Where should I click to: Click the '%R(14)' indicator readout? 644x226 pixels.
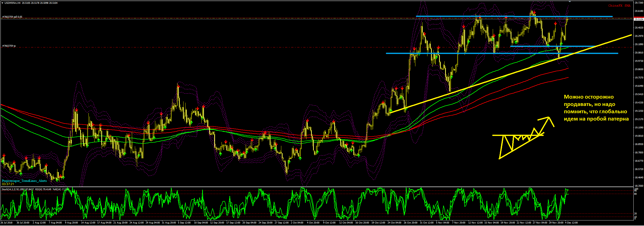61,189
